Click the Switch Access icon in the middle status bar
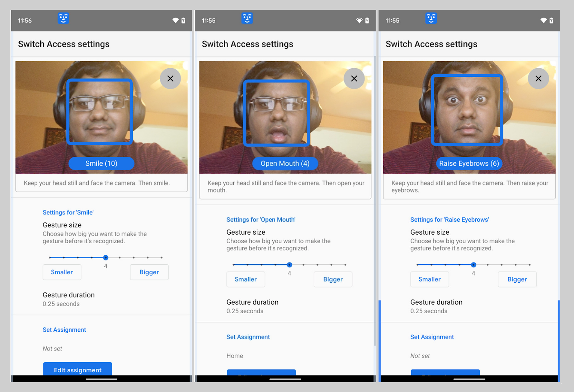Screen dimensions: 574x392 point(247,18)
